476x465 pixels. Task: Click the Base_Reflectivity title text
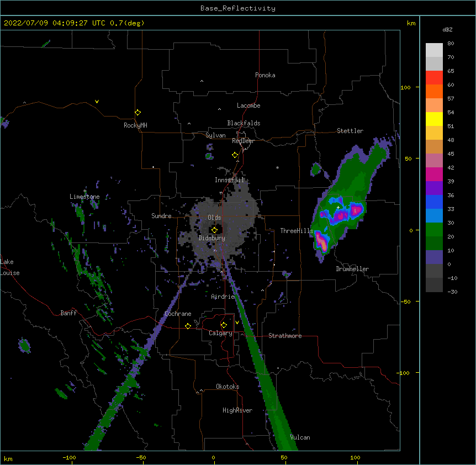pyautogui.click(x=237, y=8)
